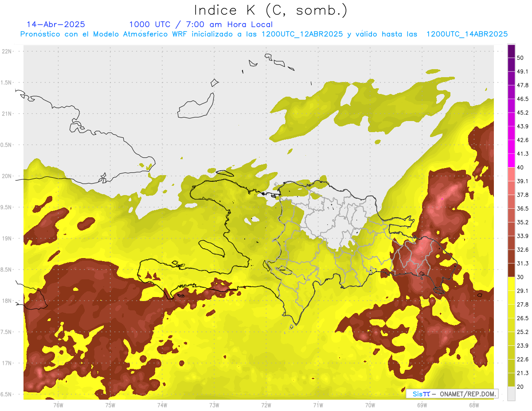Click the '42.6' colorbar label
The width and height of the screenshot is (532, 411).
coord(522,140)
